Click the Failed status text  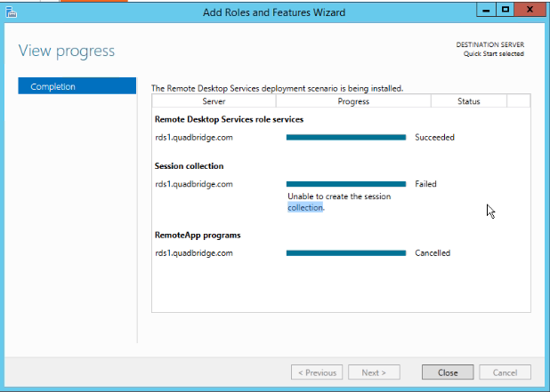coord(425,184)
